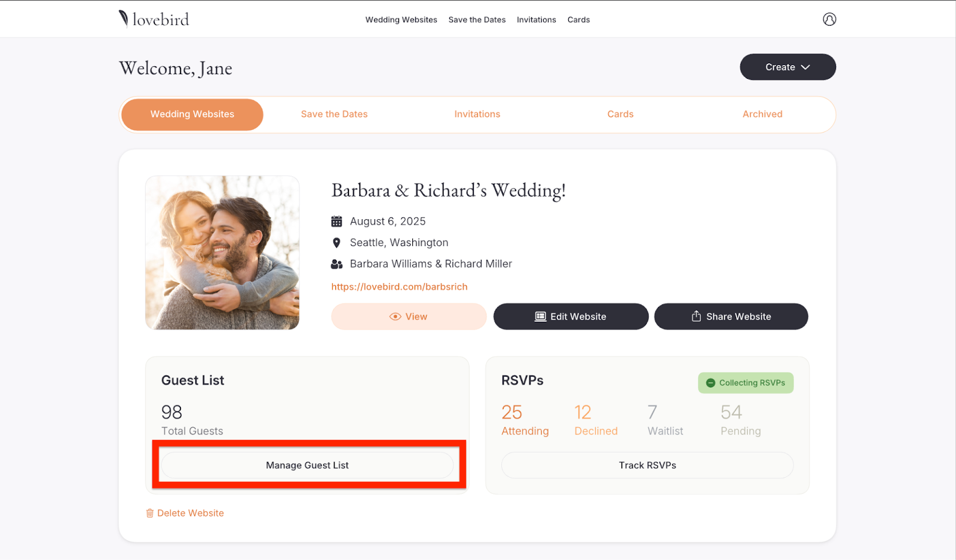Open Cards in top navigation
This screenshot has width=956, height=560.
pyautogui.click(x=578, y=20)
